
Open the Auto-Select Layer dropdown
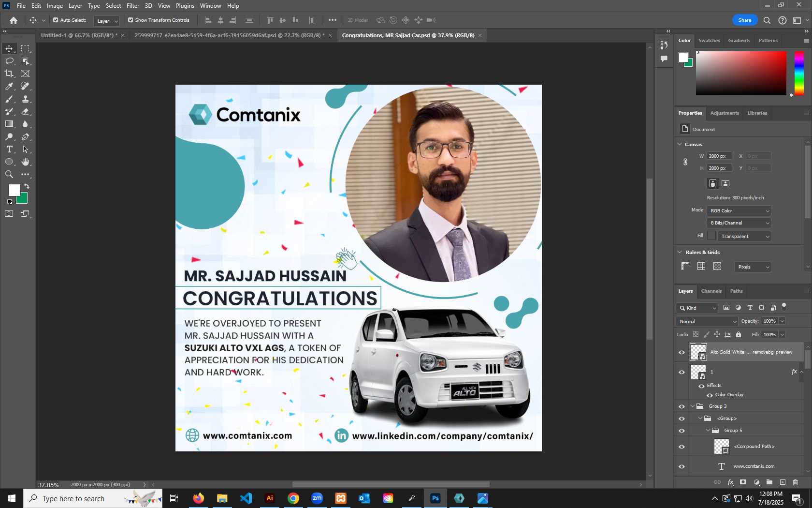106,21
